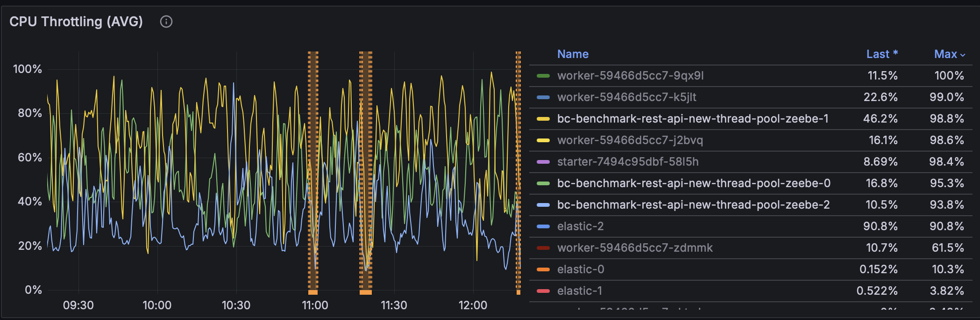980x320 pixels.
Task: Toggle the worker-59466d5cc7-9qx9l series visibility
Action: (630, 76)
